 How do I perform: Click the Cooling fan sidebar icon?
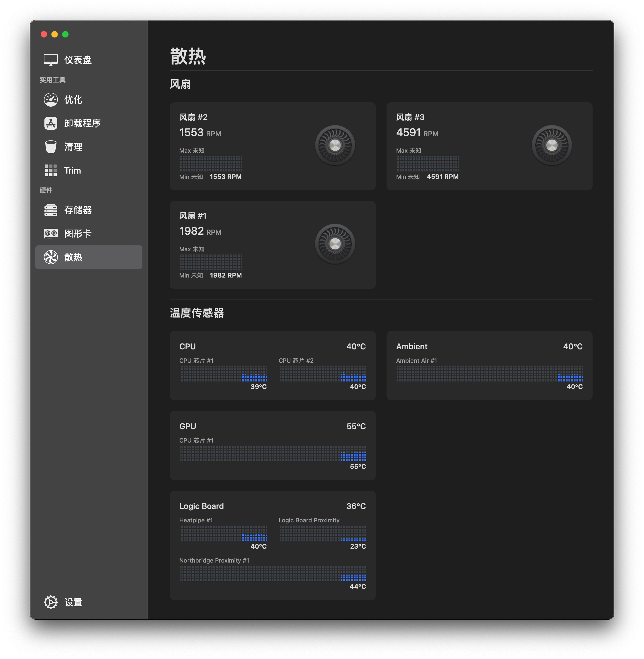[51, 257]
